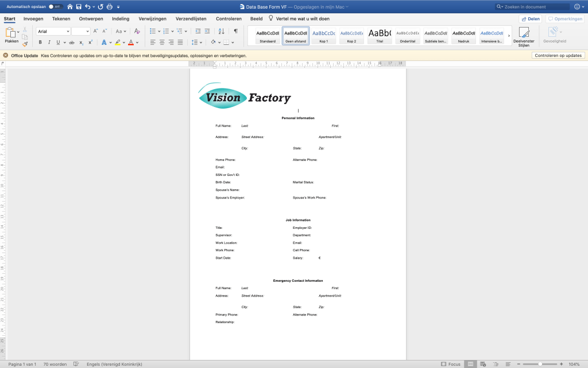
Task: Apply italic formatting
Action: click(x=49, y=43)
